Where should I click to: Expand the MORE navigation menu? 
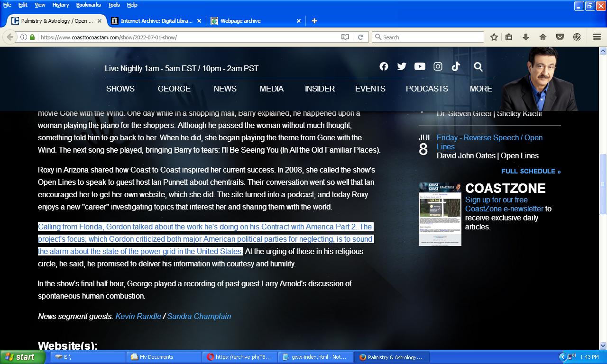tap(481, 89)
